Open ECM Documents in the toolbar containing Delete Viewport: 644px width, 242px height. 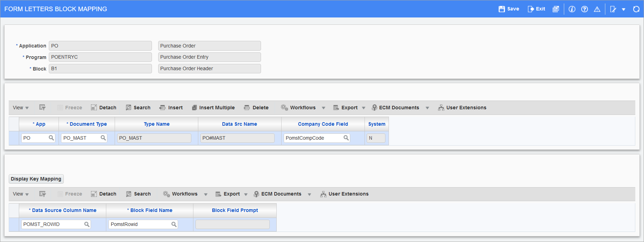point(395,108)
